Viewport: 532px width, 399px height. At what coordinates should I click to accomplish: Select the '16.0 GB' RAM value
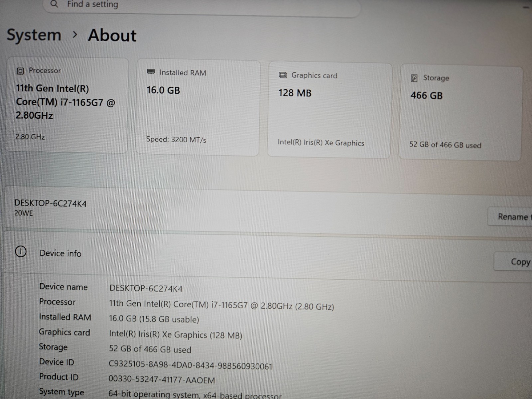click(x=163, y=90)
